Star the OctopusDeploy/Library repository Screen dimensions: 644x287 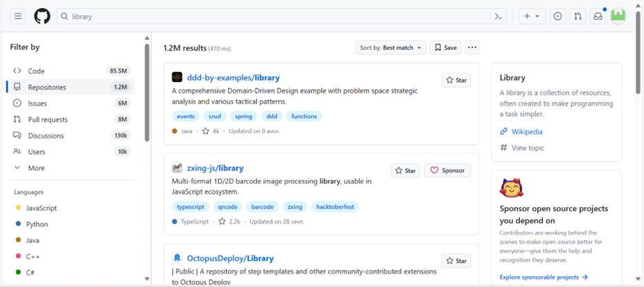coord(456,261)
